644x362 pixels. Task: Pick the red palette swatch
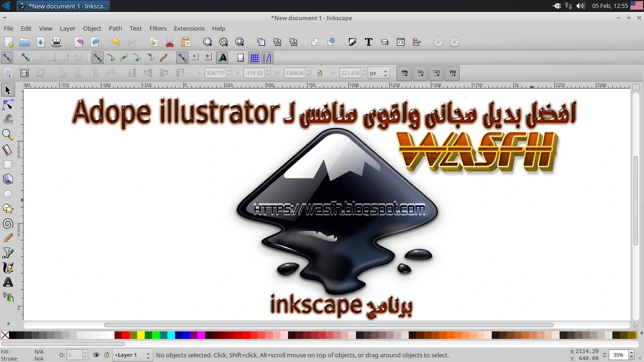[126, 335]
